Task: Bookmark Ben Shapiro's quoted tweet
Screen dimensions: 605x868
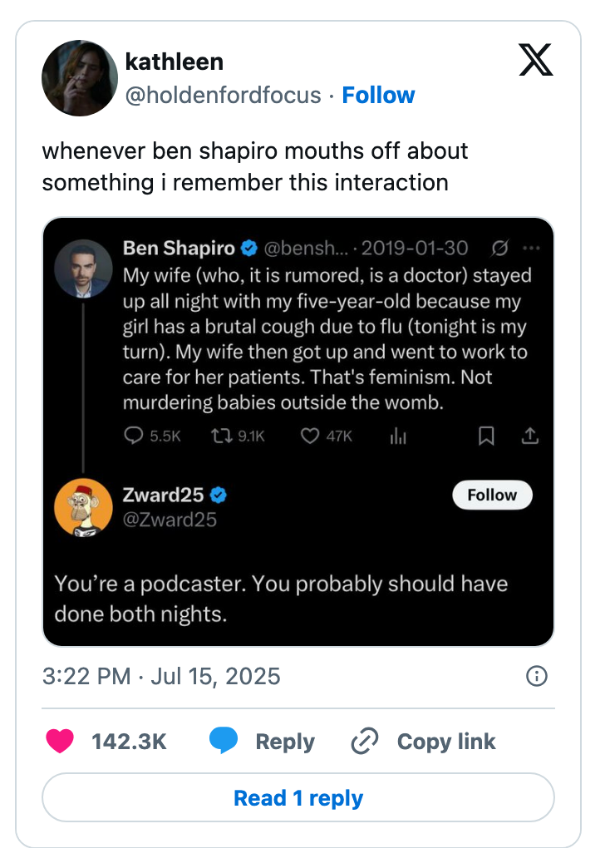Action: click(x=488, y=436)
